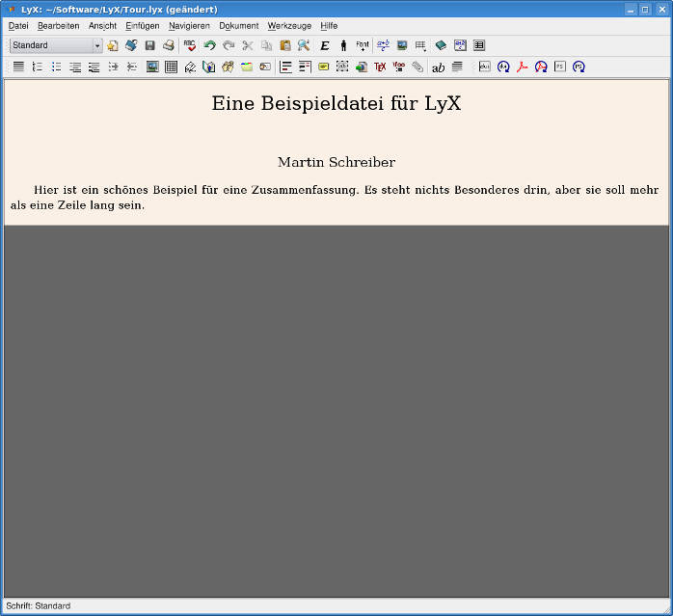Open the Navigieren menu
This screenshot has width=673, height=616.
(189, 26)
